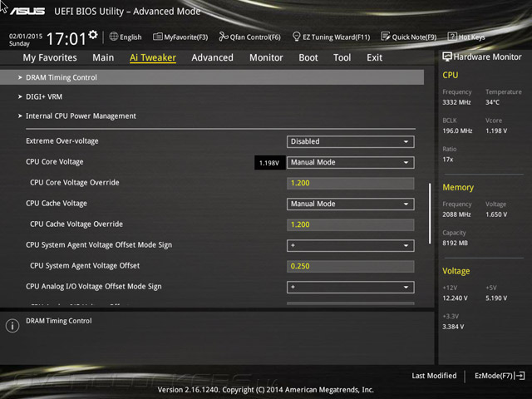Click the EzMode exit arrow icon
Viewport: 532px width, 399px height.
(520, 376)
